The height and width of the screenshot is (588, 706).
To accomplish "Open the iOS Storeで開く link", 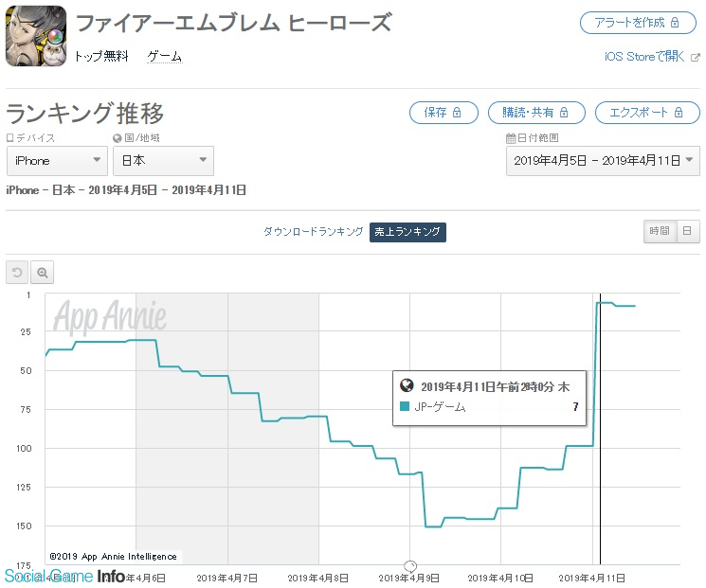I will (644, 57).
